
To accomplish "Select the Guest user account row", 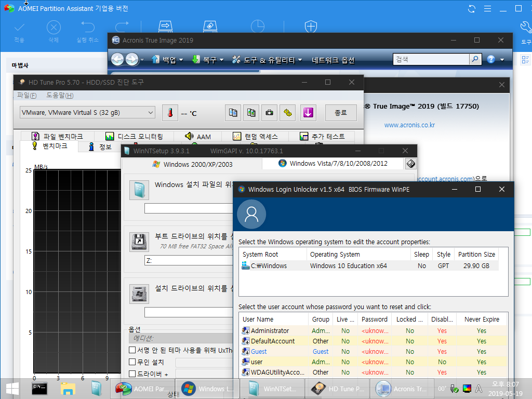I will coord(374,352).
